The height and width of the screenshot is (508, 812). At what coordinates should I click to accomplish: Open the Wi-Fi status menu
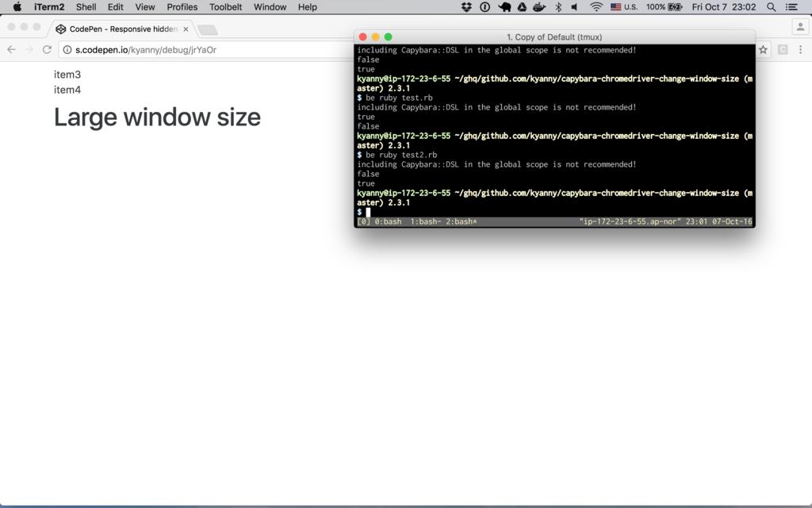[x=596, y=6]
